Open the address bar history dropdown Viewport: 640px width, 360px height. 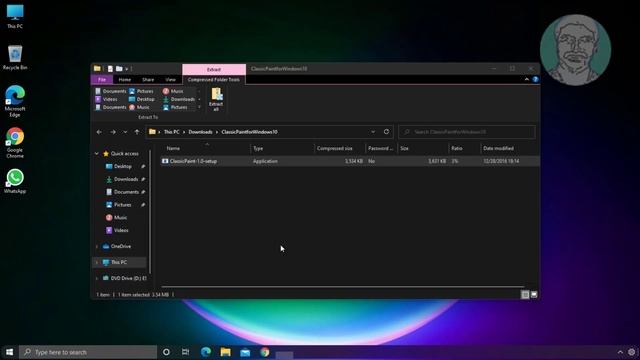[x=373, y=132]
